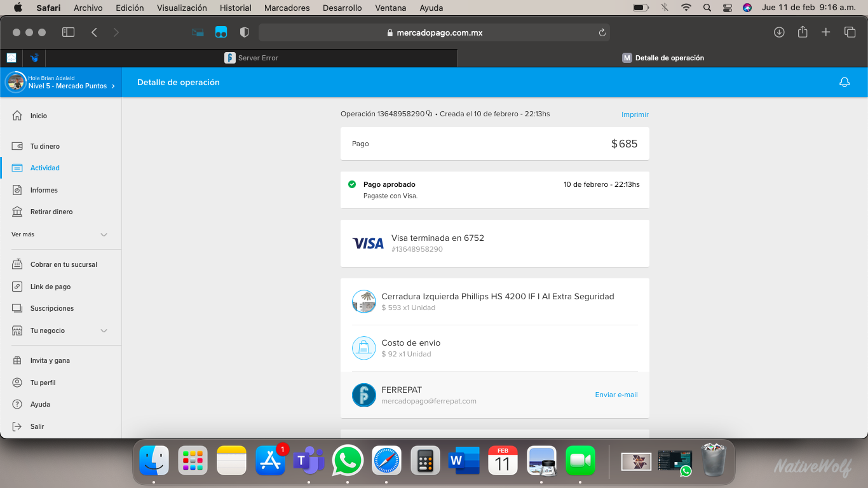Click the Safari forward arrow
Screen dimensions: 868x488
click(x=116, y=32)
